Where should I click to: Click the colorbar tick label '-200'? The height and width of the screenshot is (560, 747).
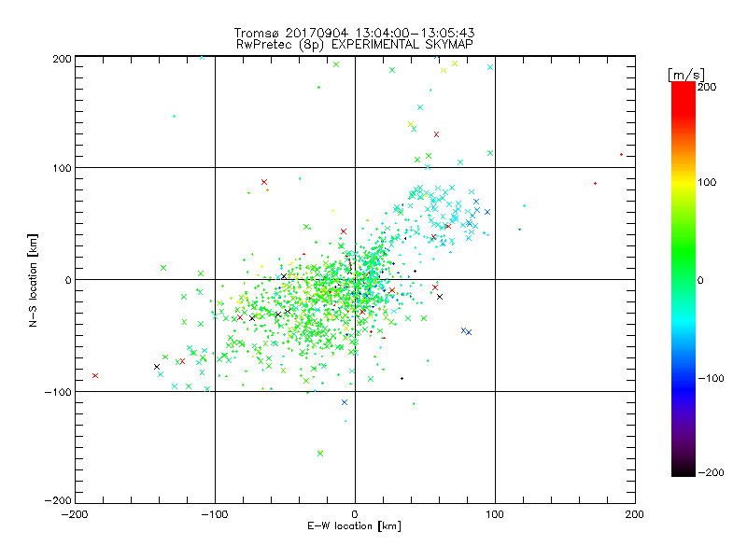pyautogui.click(x=711, y=472)
